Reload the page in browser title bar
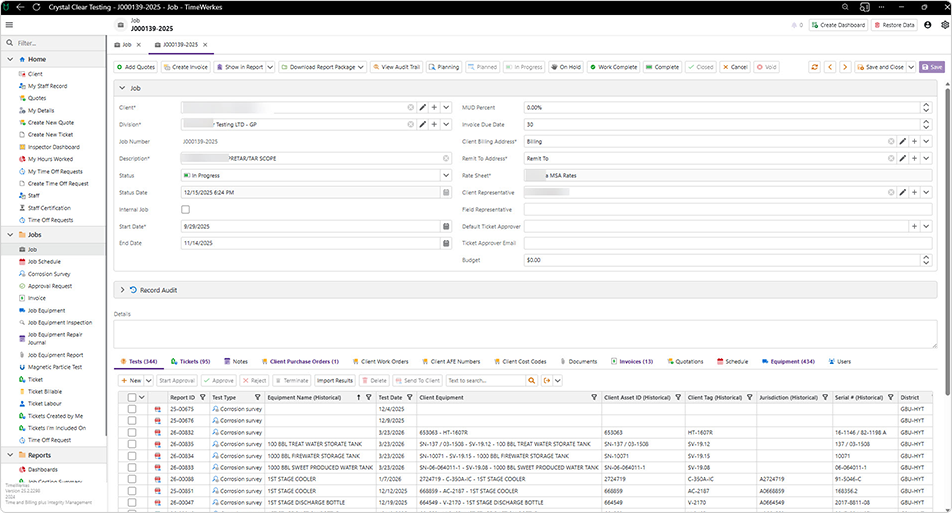The image size is (952, 513). tap(36, 7)
